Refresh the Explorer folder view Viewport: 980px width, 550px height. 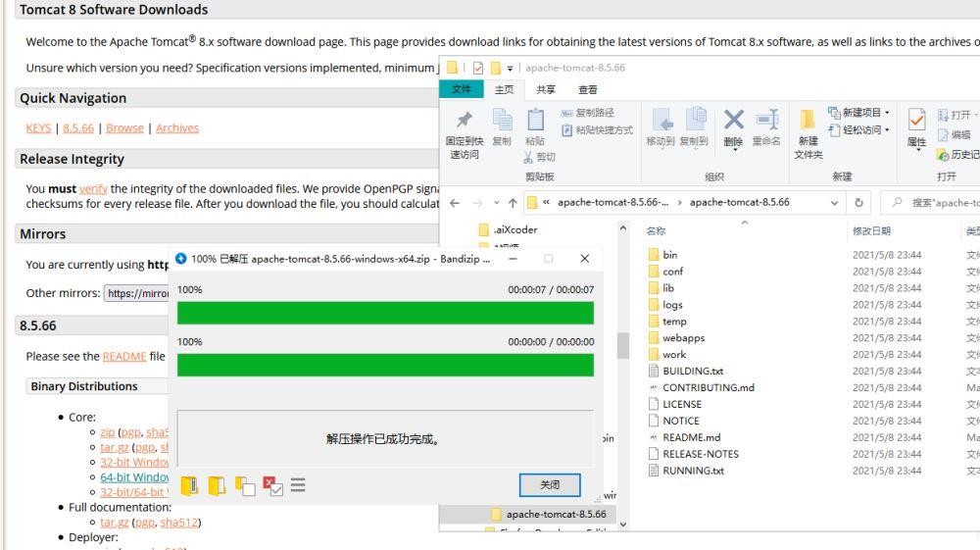pyautogui.click(x=857, y=203)
